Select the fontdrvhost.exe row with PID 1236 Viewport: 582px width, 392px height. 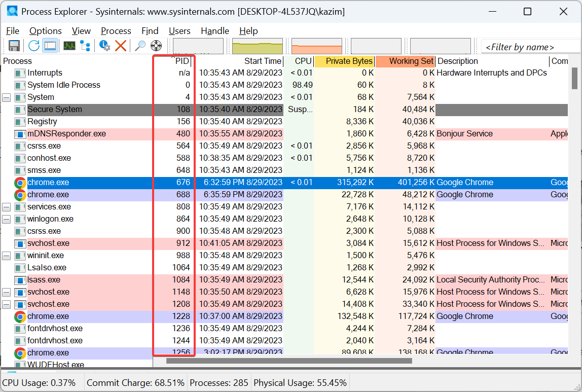click(x=285, y=329)
